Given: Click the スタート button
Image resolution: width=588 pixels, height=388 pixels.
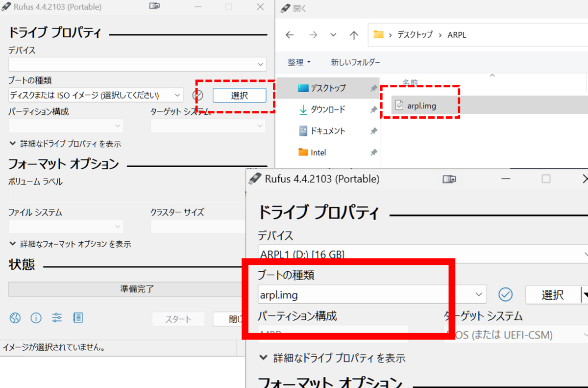Looking at the screenshot, I should point(178,319).
